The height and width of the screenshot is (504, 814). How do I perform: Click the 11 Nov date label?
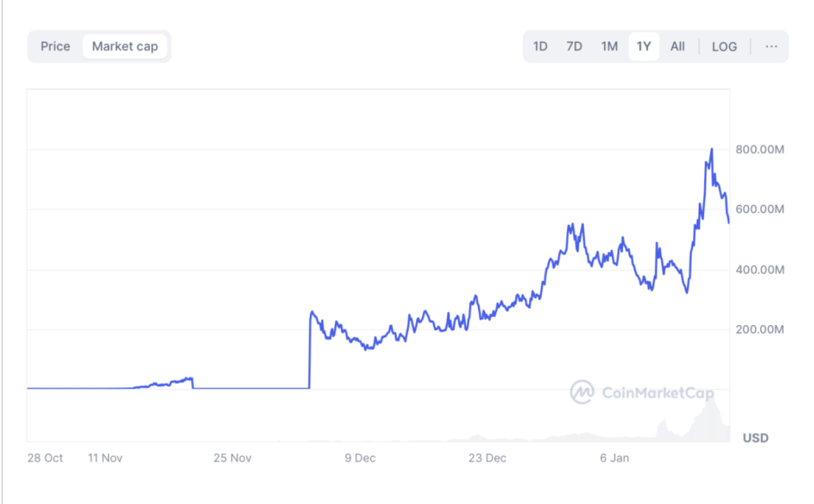coord(105,458)
